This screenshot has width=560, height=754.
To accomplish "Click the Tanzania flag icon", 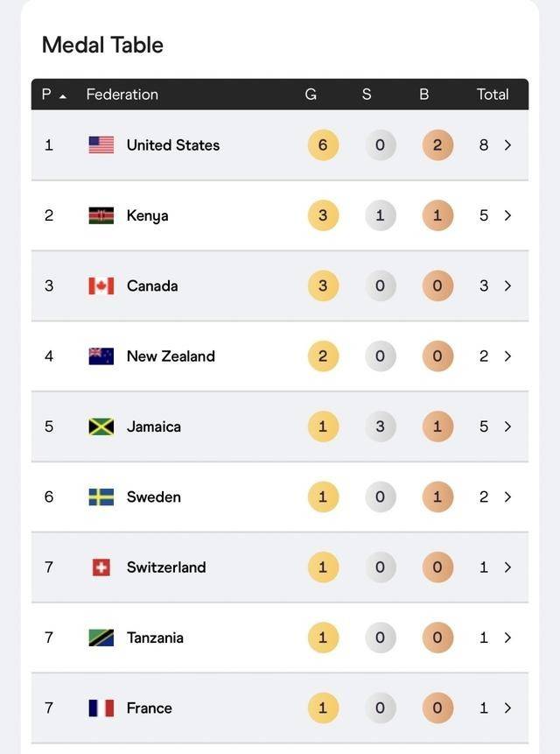I will (x=101, y=638).
